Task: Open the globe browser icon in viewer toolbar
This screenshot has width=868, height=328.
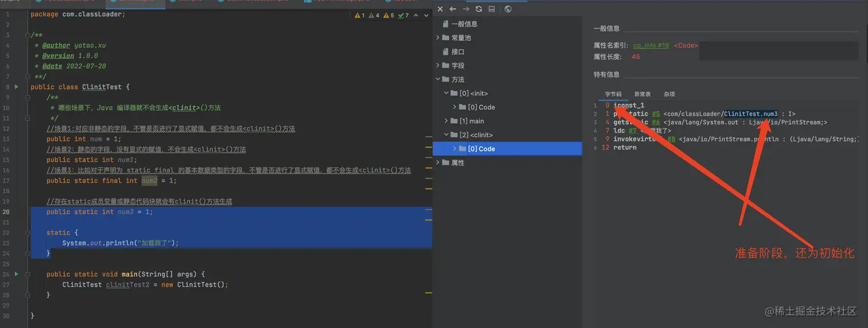Action: (508, 9)
